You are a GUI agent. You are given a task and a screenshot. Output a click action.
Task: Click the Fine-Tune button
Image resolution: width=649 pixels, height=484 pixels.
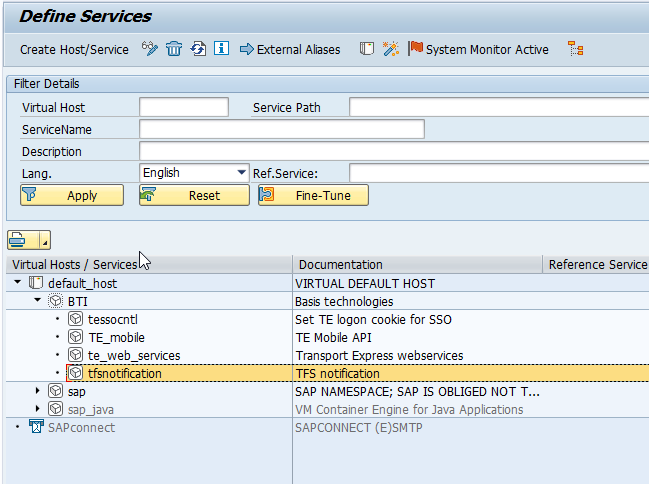[x=313, y=195]
